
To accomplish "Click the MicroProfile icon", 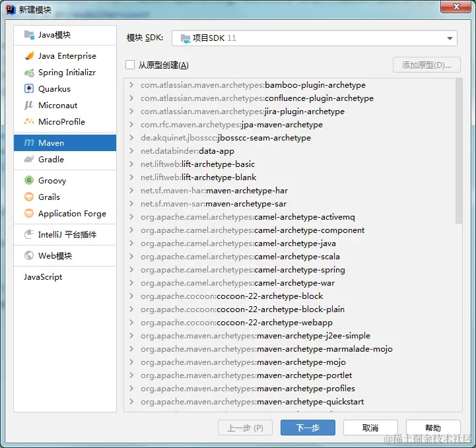I will point(29,121).
